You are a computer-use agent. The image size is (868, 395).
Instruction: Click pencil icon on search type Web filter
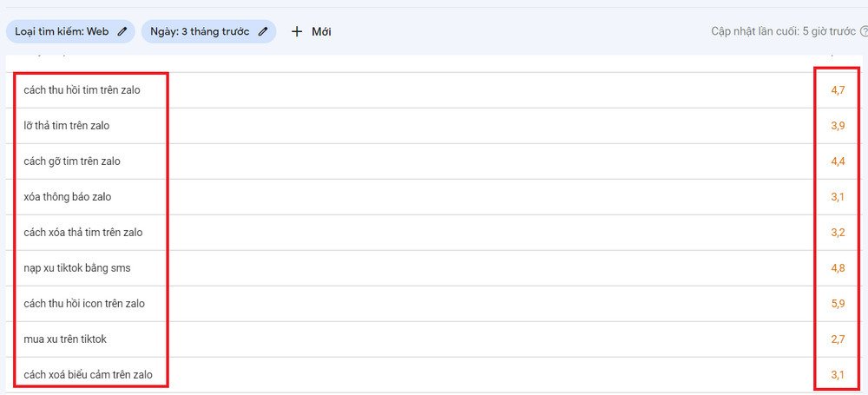(122, 32)
